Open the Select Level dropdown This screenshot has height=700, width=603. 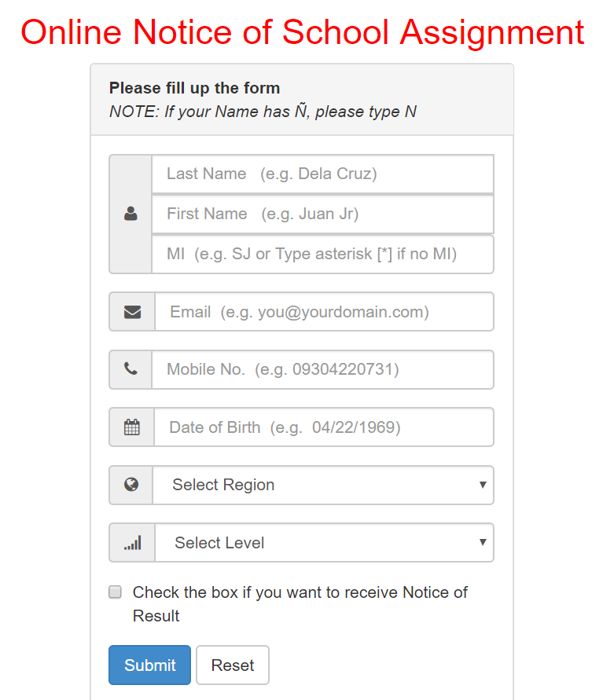324,542
